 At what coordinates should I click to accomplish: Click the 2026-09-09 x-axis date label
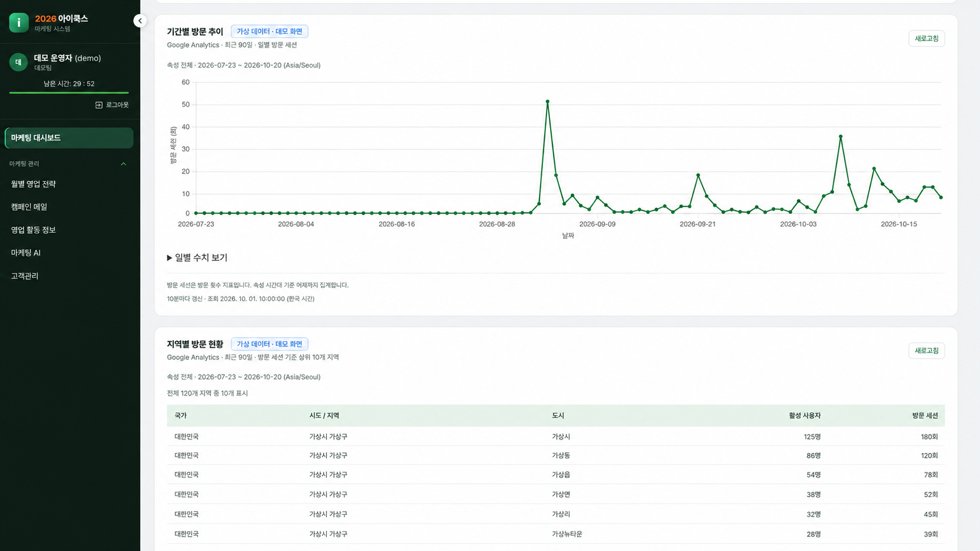click(x=597, y=225)
